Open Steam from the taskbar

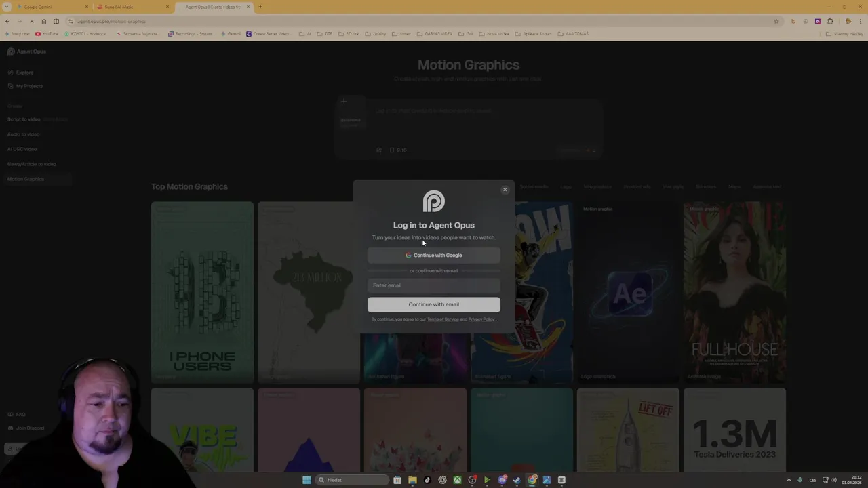click(x=517, y=480)
